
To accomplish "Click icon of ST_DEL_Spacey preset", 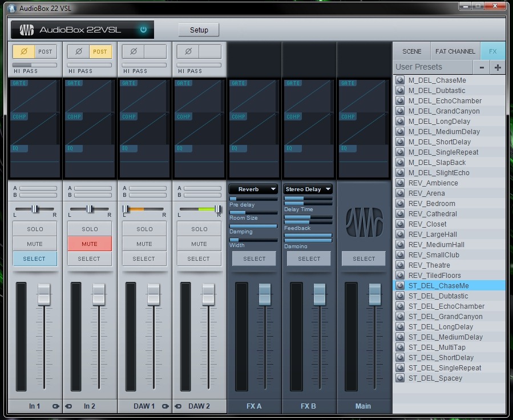I will [x=400, y=378].
